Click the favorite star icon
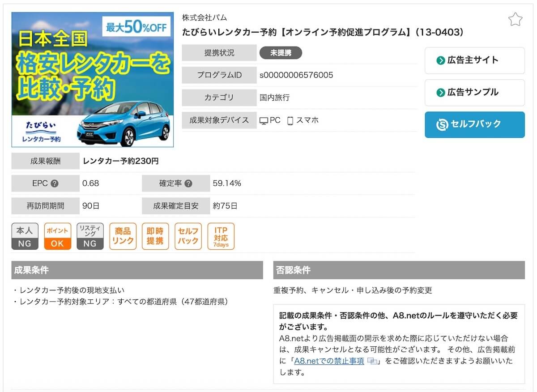The height and width of the screenshot is (392, 537). [x=515, y=20]
